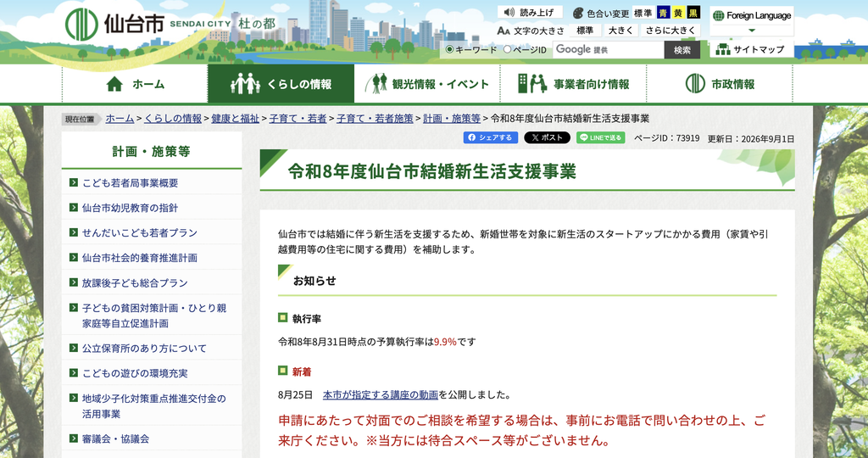Select the 黄 color scheme

click(677, 13)
